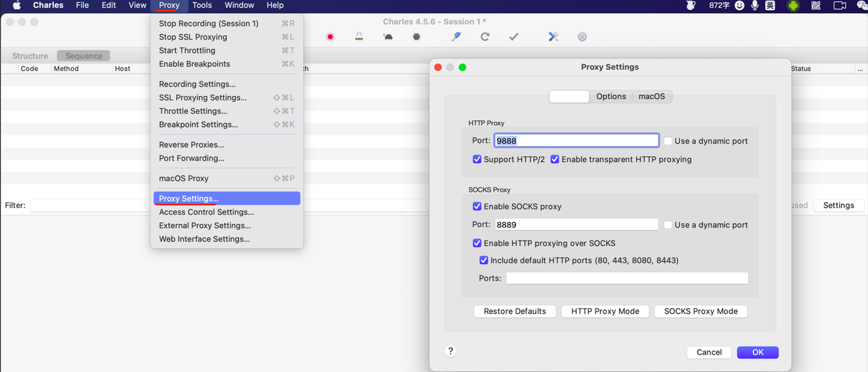Click the Charles pitcher menu bar icon
Viewport: 868px width, 372px height.
pos(691,5)
